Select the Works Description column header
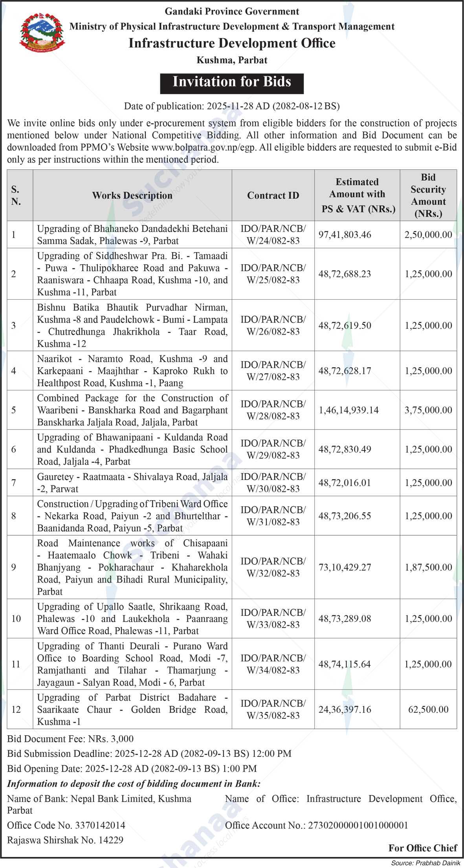Image resolution: width=464 pixels, height=868 pixels. click(132, 196)
